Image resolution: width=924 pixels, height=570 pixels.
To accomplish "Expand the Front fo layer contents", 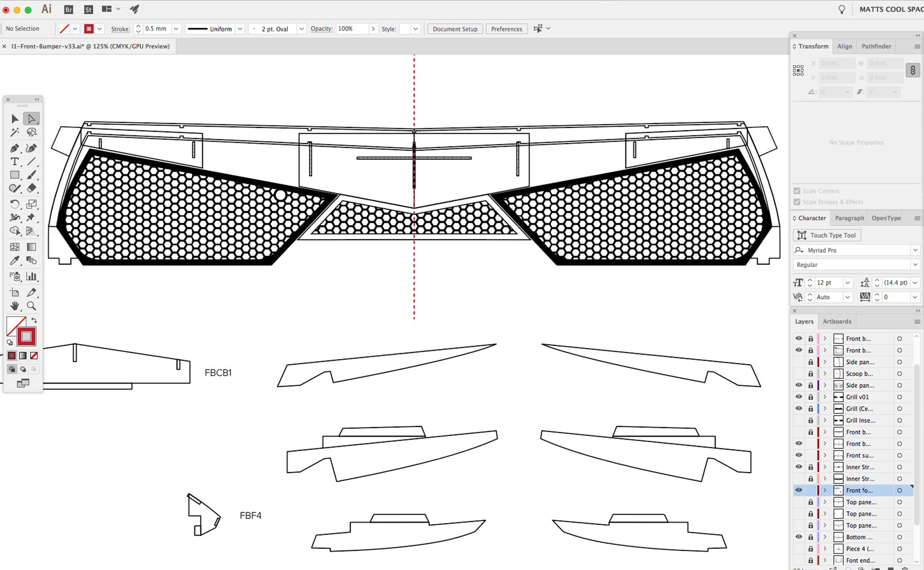I will point(825,490).
